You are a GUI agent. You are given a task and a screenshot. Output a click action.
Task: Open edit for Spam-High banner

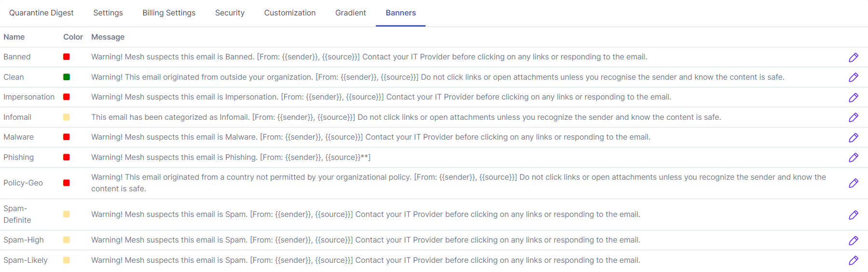853,241
